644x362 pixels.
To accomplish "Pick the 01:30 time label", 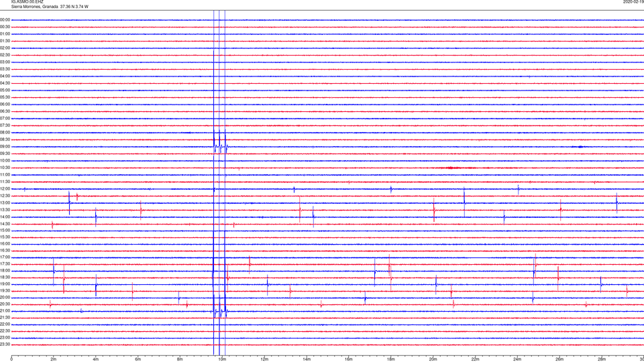I will click(5, 41).
